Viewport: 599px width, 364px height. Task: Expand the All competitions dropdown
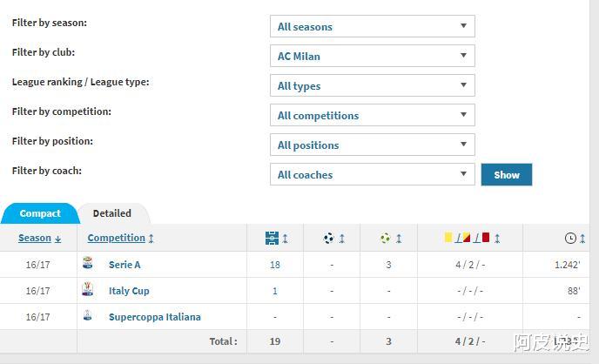click(x=372, y=116)
